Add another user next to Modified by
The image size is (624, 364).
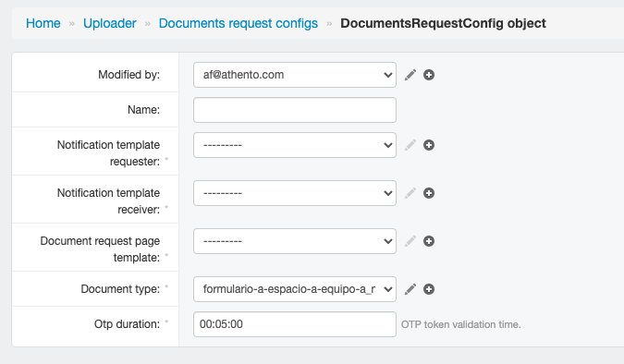coord(429,75)
